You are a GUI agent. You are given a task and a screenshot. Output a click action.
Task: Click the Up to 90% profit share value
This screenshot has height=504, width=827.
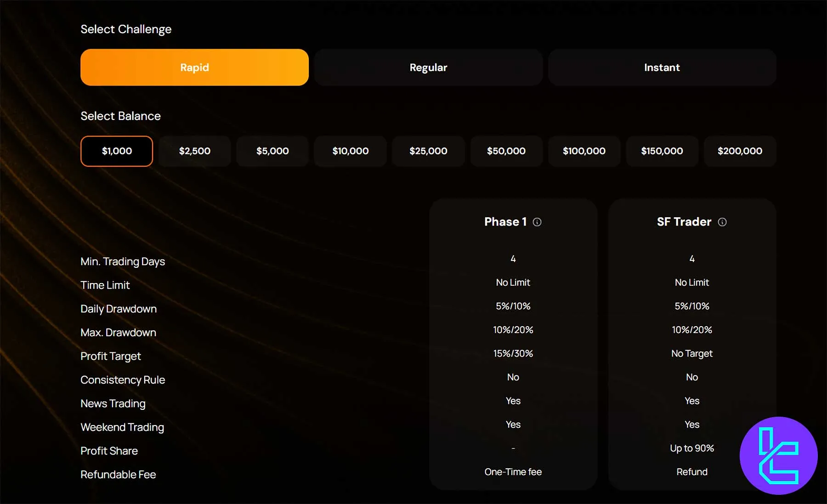(x=691, y=448)
